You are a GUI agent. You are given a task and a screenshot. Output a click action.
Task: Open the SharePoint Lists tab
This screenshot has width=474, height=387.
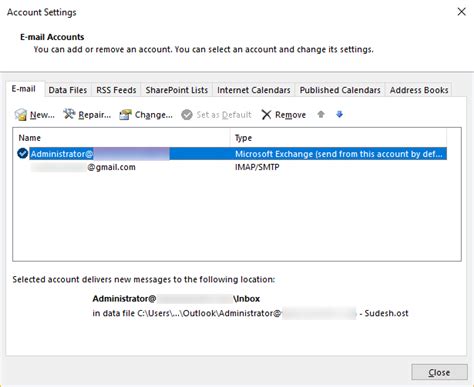[x=177, y=90]
